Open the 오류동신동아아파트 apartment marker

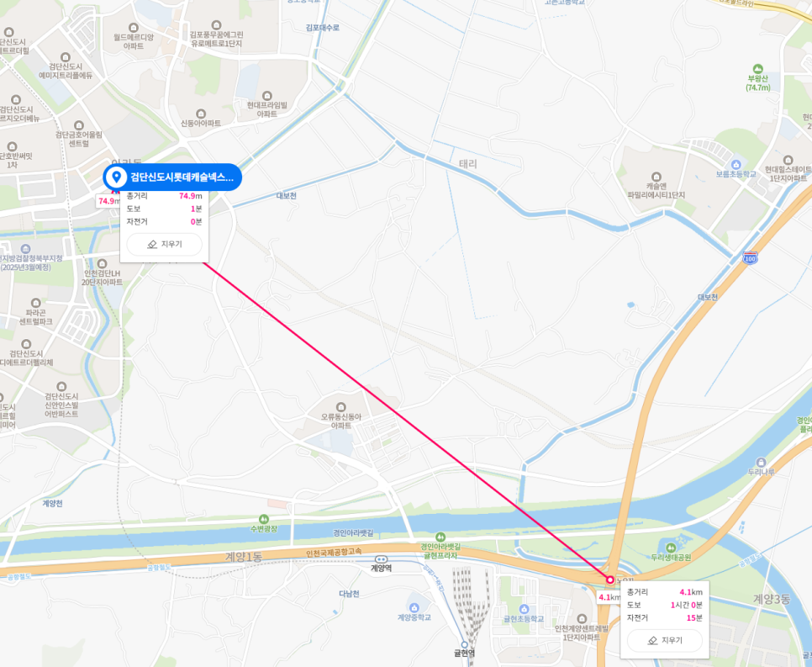tap(340, 407)
